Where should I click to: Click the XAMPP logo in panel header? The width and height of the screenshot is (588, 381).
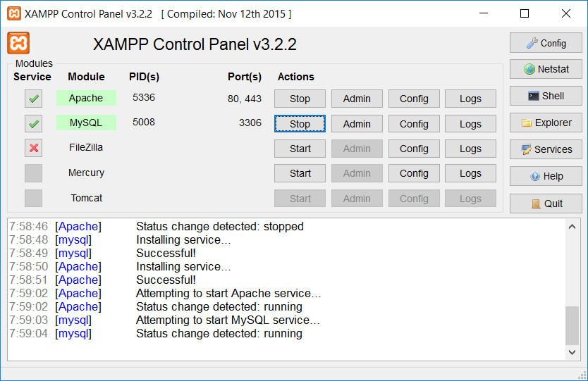pos(18,43)
